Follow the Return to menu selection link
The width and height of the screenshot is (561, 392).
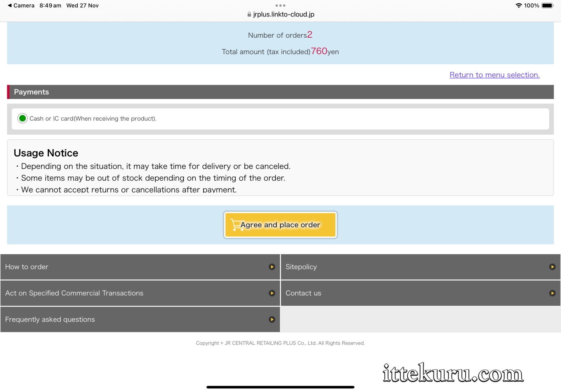[494, 75]
